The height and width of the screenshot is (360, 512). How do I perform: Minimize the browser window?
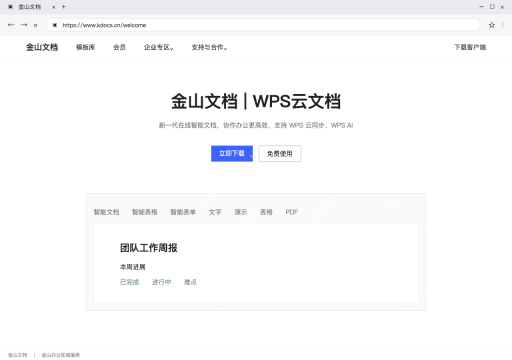(x=481, y=7)
